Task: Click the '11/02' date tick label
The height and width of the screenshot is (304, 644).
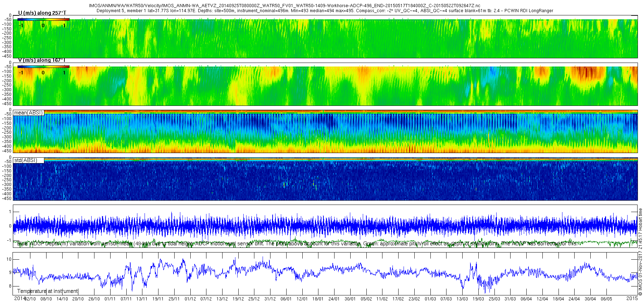Action: [382, 299]
